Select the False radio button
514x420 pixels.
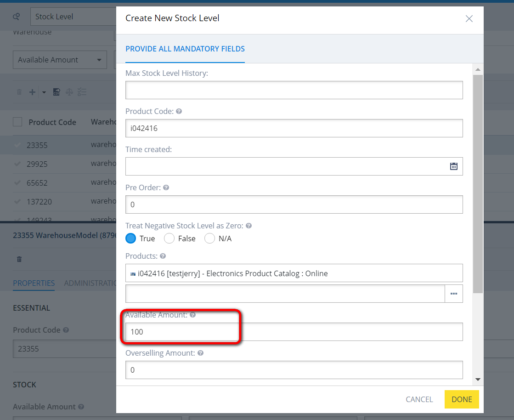169,238
